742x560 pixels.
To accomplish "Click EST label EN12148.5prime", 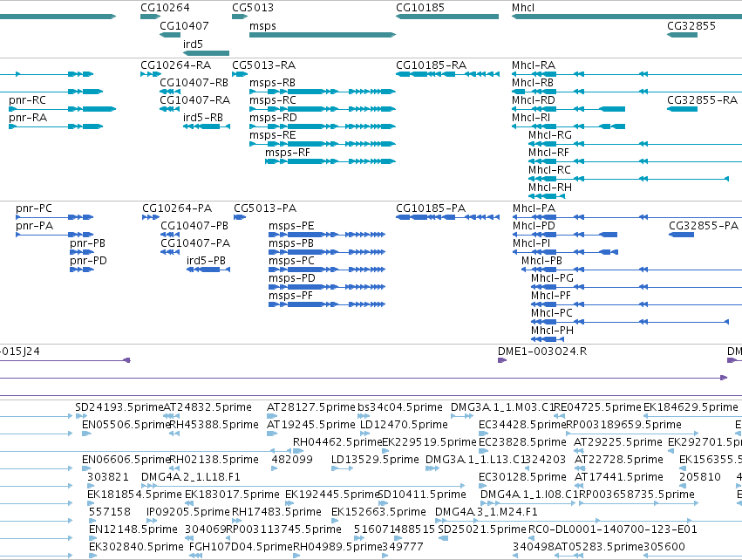I will point(133,529).
